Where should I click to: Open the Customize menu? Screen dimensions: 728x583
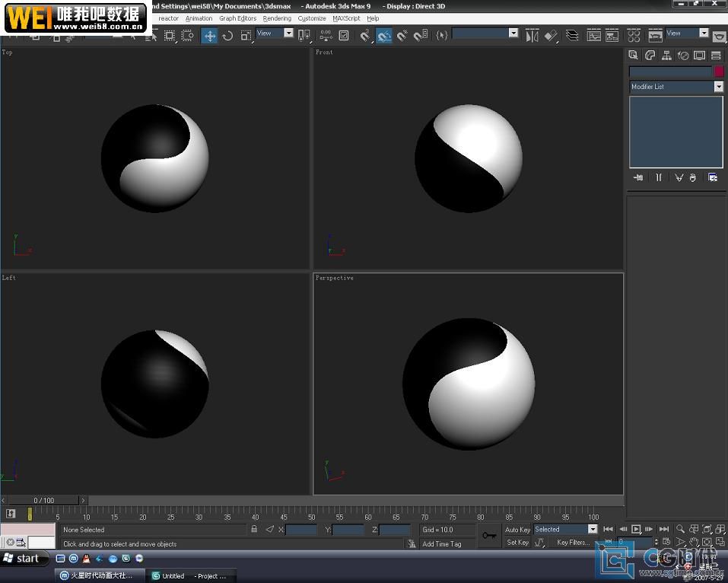pos(312,18)
